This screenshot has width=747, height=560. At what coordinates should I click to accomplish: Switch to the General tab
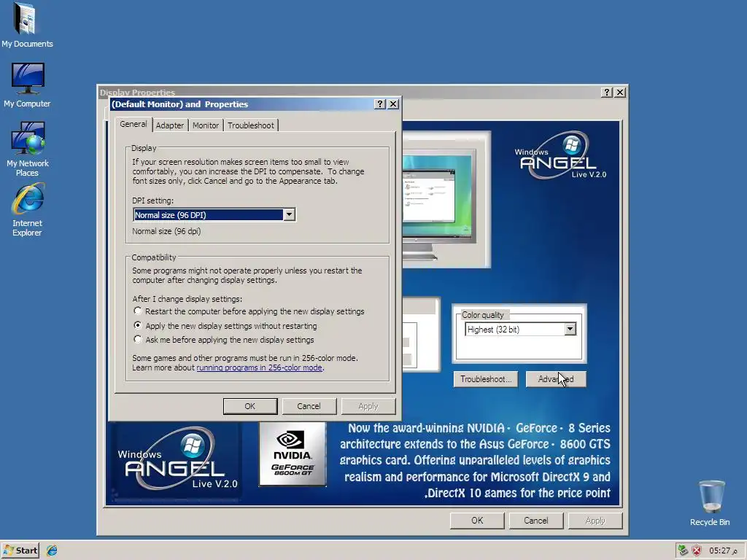click(x=133, y=124)
